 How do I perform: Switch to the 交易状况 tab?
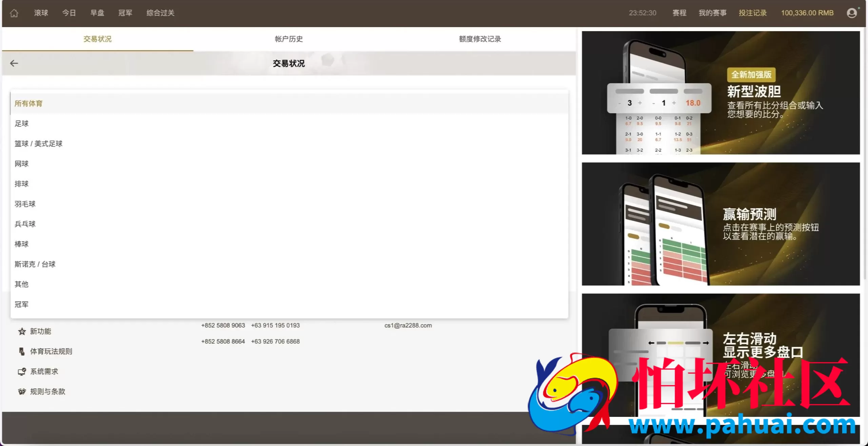pyautogui.click(x=98, y=39)
